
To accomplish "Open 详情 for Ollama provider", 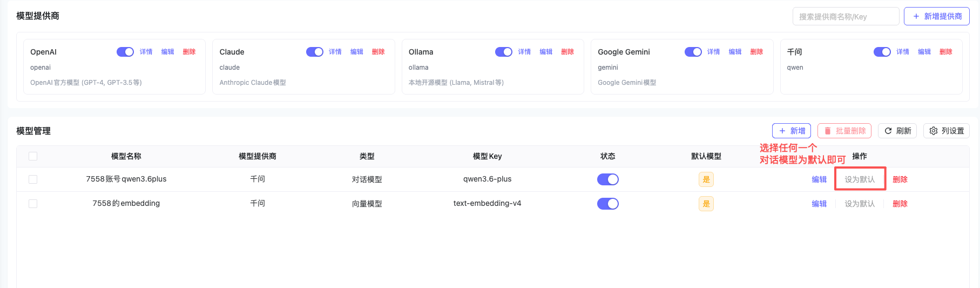I will click(x=524, y=52).
